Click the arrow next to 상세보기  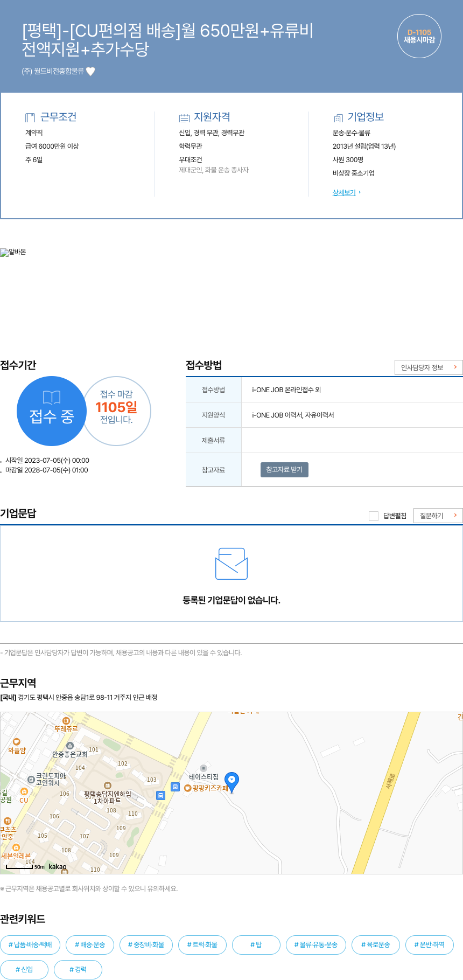click(x=360, y=192)
